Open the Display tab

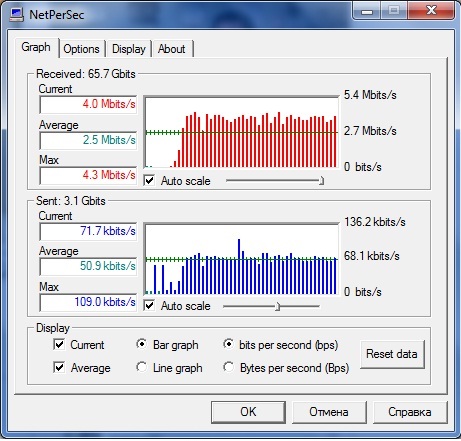point(129,49)
